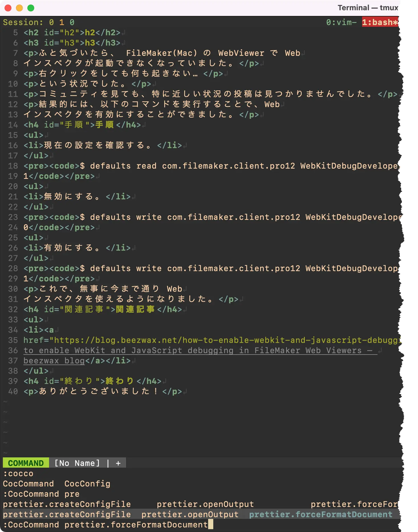
Task: Place cursor on the 手順 h4 heading
Action: tap(104, 125)
